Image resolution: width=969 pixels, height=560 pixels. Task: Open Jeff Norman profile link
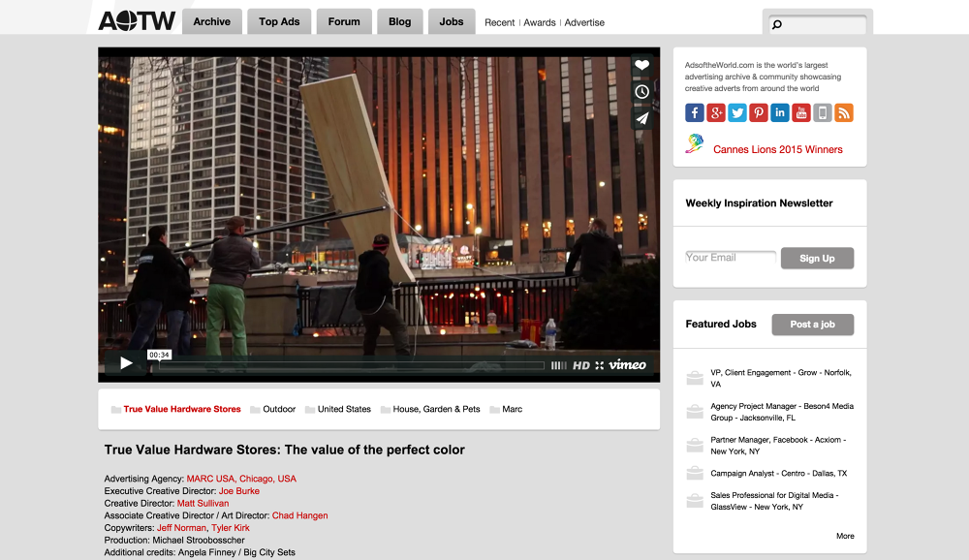[x=182, y=528]
